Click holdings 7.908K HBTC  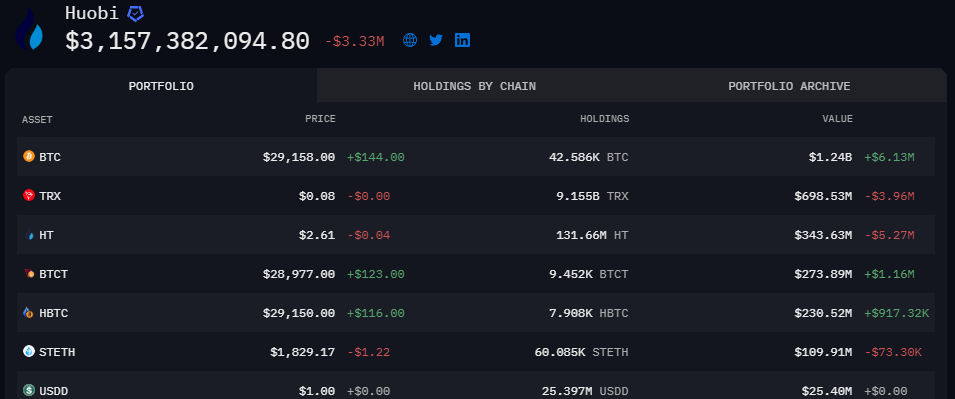tap(588, 313)
